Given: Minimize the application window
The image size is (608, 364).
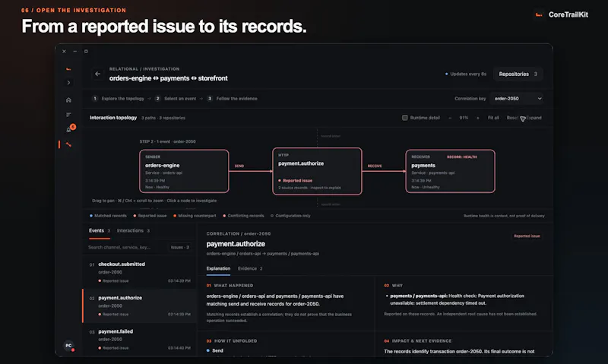Looking at the screenshot, I should coord(74,51).
